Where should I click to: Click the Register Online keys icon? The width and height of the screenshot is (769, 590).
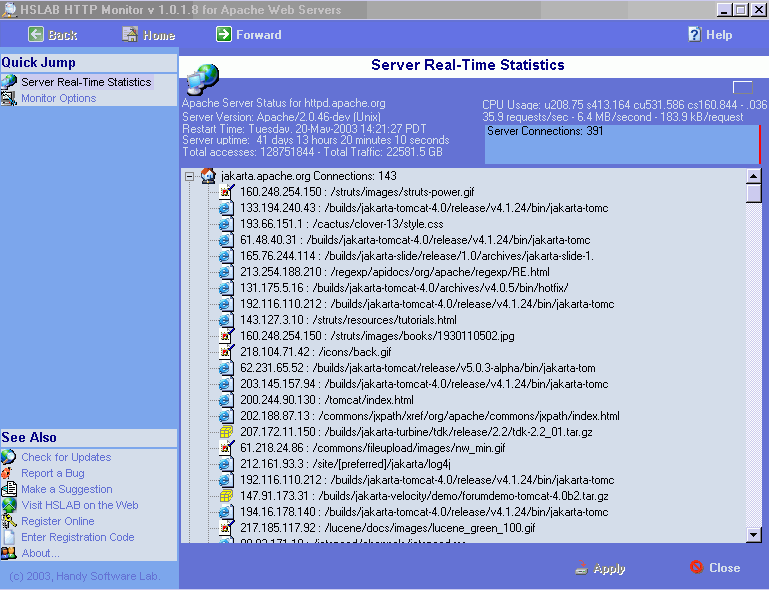pyautogui.click(x=9, y=521)
